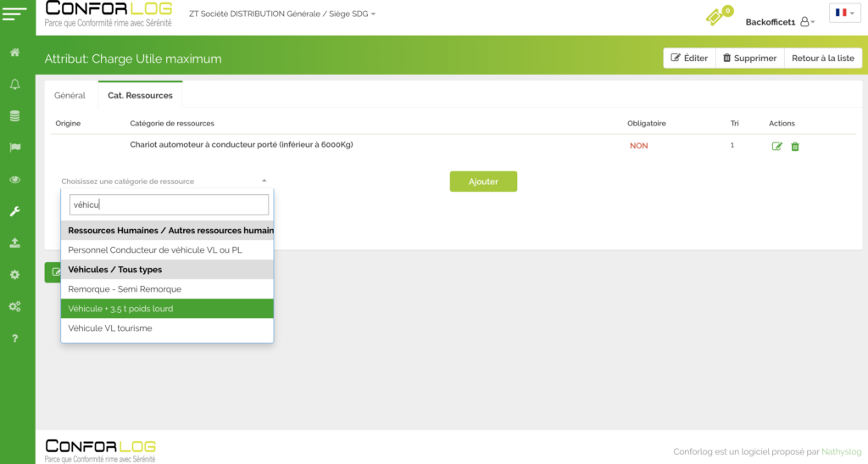Click the upload icon in sidebar
Screen dimensions: 868x464
point(14,243)
